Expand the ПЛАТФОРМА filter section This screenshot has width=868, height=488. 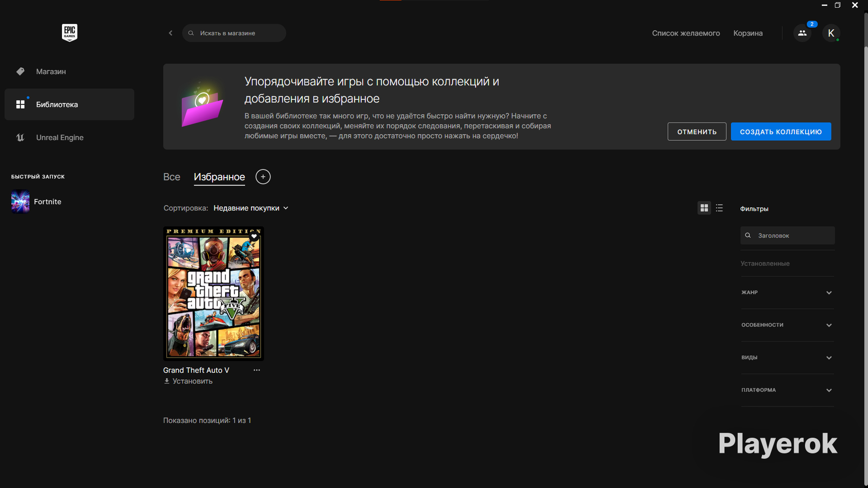tap(787, 390)
